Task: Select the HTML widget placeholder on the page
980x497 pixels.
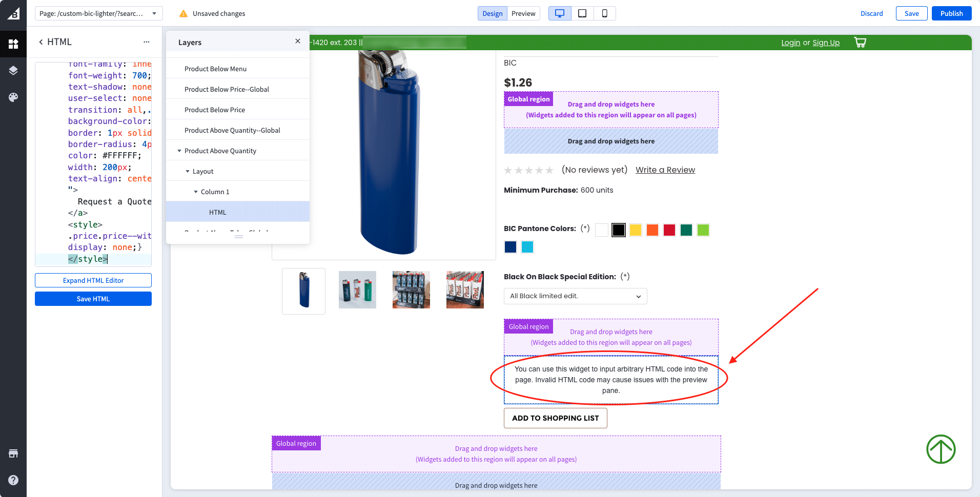Action: coord(611,380)
